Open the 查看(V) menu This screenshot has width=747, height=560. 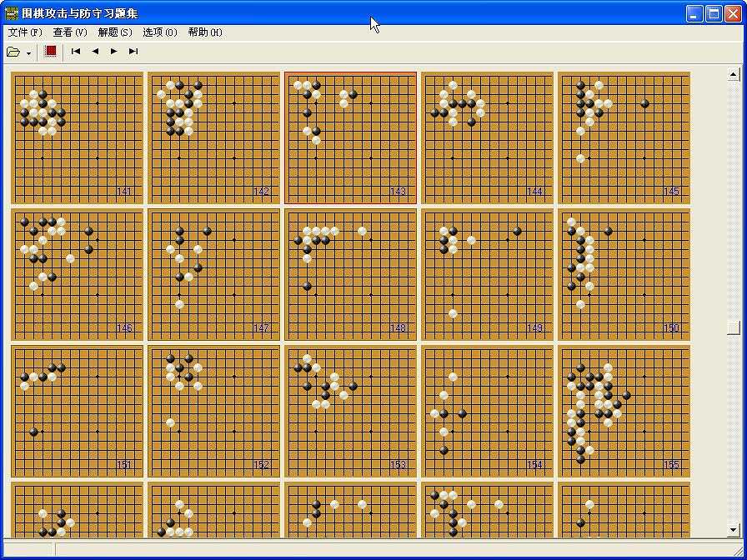[70, 32]
